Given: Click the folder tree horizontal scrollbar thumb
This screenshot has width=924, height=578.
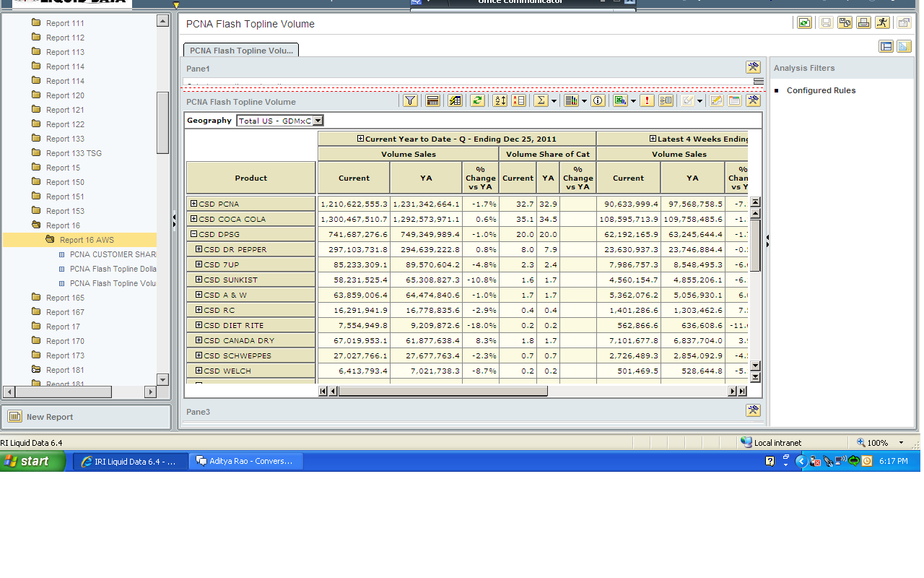Looking at the screenshot, I should pyautogui.click(x=64, y=392).
